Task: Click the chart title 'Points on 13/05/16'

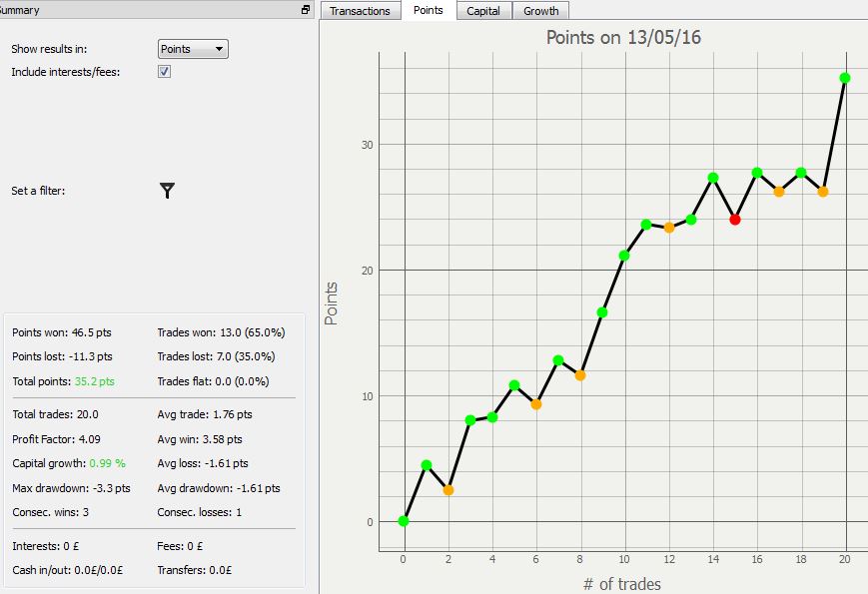Action: [x=623, y=38]
